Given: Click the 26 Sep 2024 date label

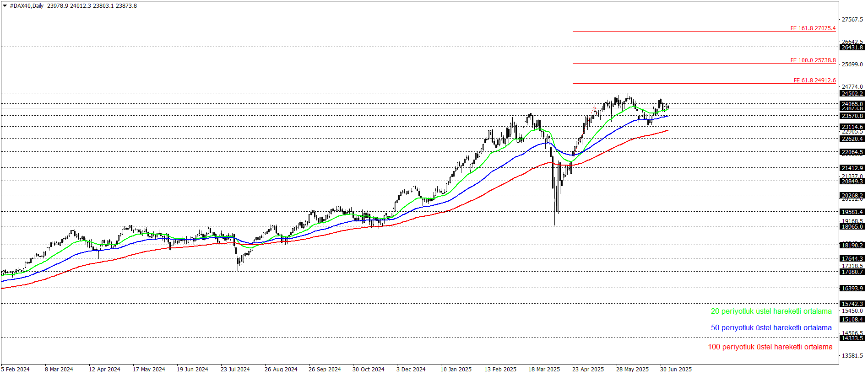Looking at the screenshot, I should pyautogui.click(x=325, y=370).
